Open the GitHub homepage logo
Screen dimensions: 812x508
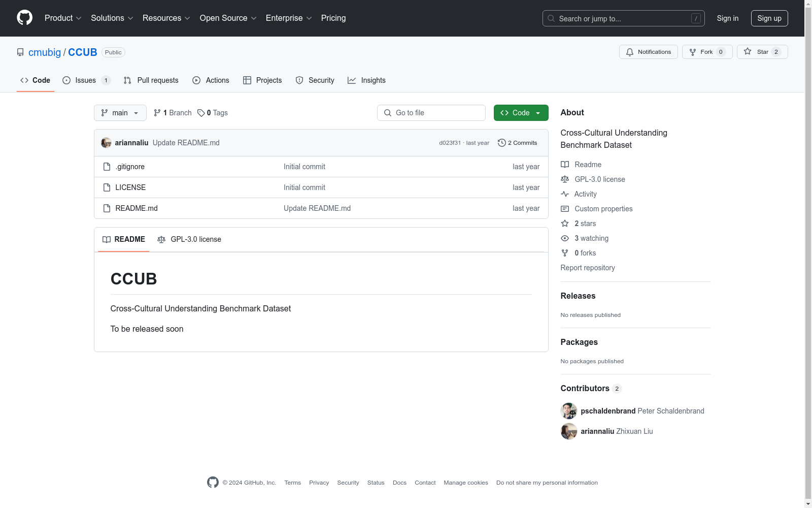point(24,18)
